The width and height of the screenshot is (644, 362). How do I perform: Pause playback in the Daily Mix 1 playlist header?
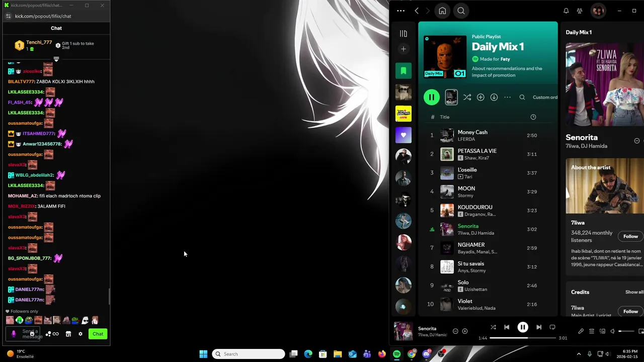[431, 97]
